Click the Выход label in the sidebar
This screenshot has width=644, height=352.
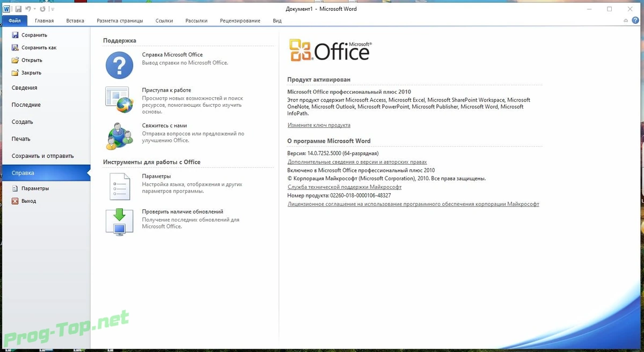pyautogui.click(x=29, y=201)
